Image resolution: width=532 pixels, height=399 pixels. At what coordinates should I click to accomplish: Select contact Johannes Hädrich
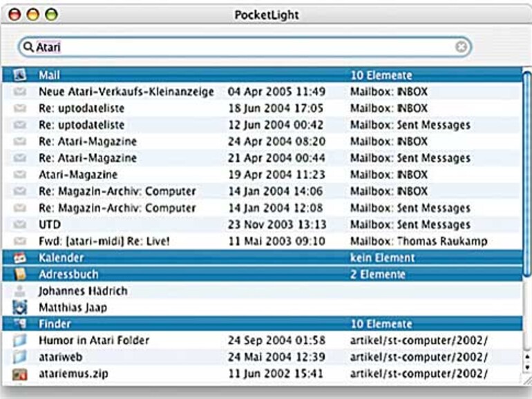tap(83, 291)
